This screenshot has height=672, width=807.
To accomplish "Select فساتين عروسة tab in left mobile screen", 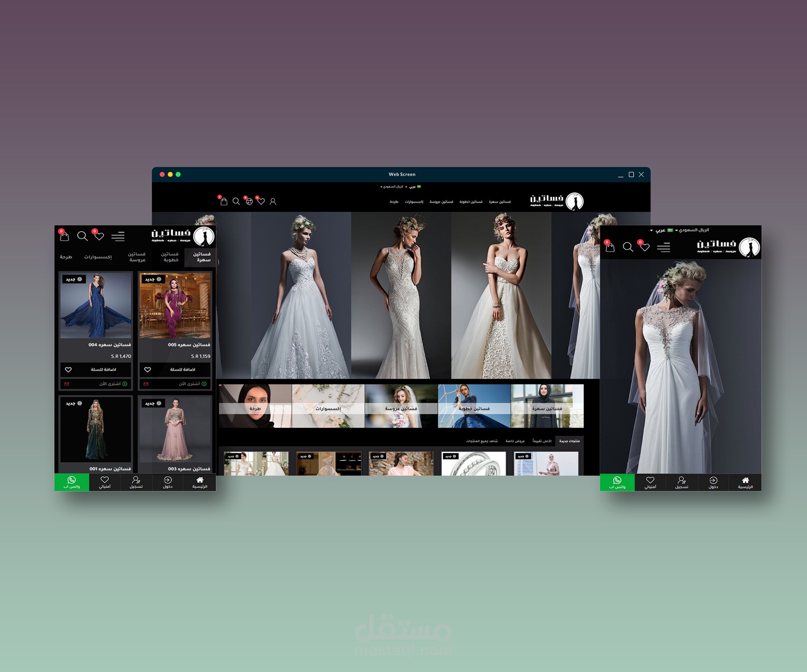I will [137, 257].
